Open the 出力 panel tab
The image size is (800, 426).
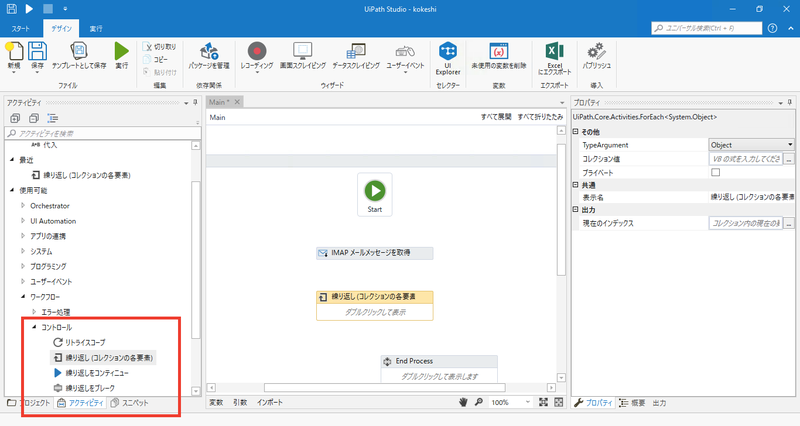point(659,403)
